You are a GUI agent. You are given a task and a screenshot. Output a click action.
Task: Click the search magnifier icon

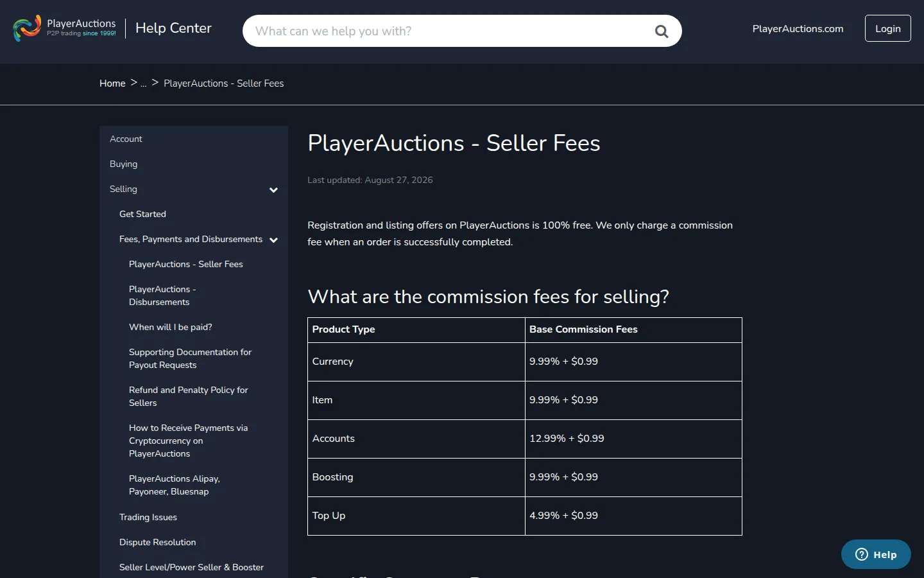(662, 31)
